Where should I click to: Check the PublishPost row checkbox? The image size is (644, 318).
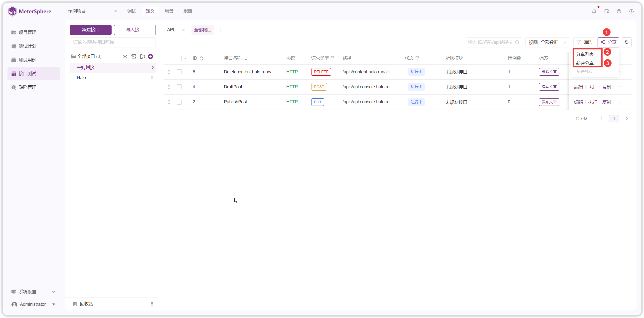tap(179, 102)
